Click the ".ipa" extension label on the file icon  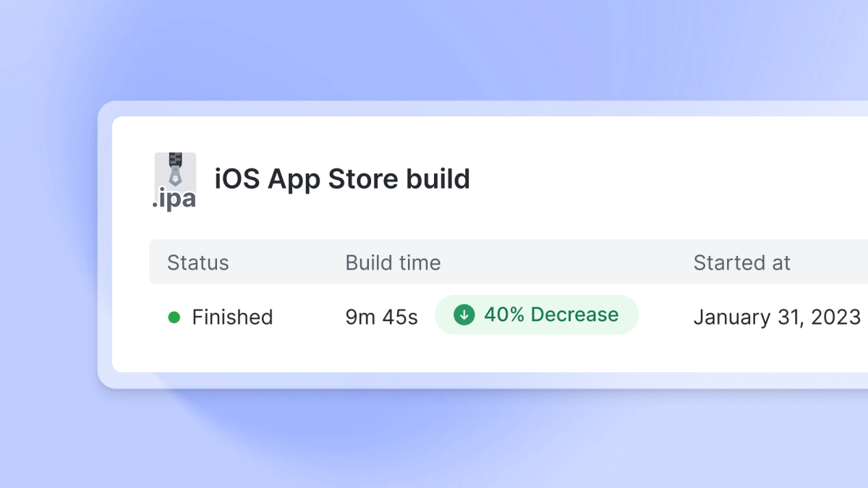point(174,199)
